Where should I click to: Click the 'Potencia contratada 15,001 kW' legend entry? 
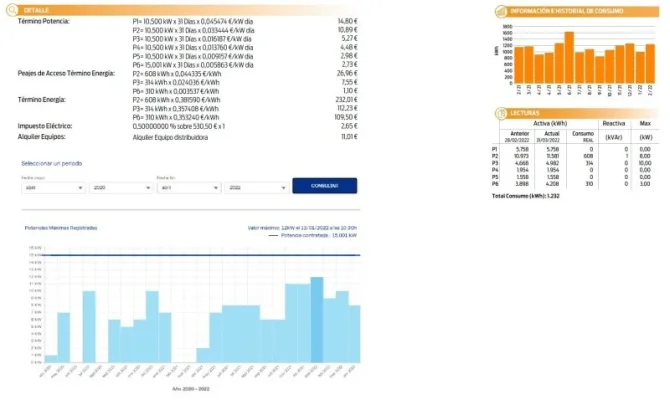click(313, 235)
